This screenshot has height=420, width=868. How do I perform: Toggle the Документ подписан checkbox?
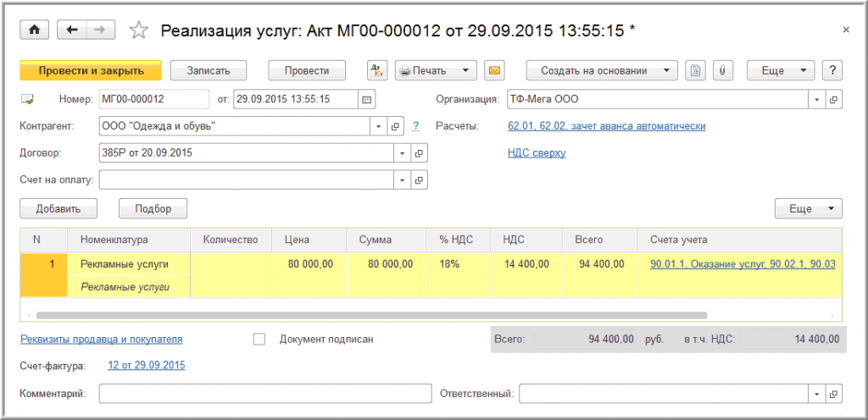(260, 340)
